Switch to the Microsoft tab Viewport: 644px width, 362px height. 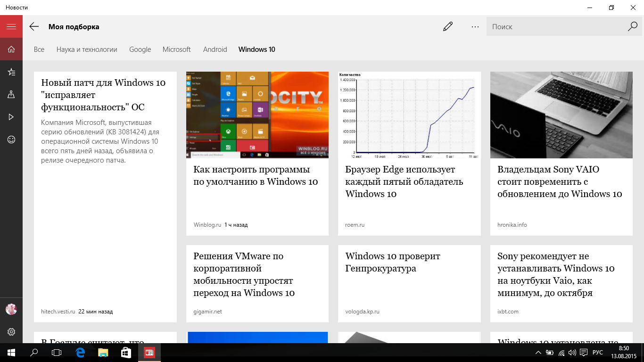click(177, 49)
